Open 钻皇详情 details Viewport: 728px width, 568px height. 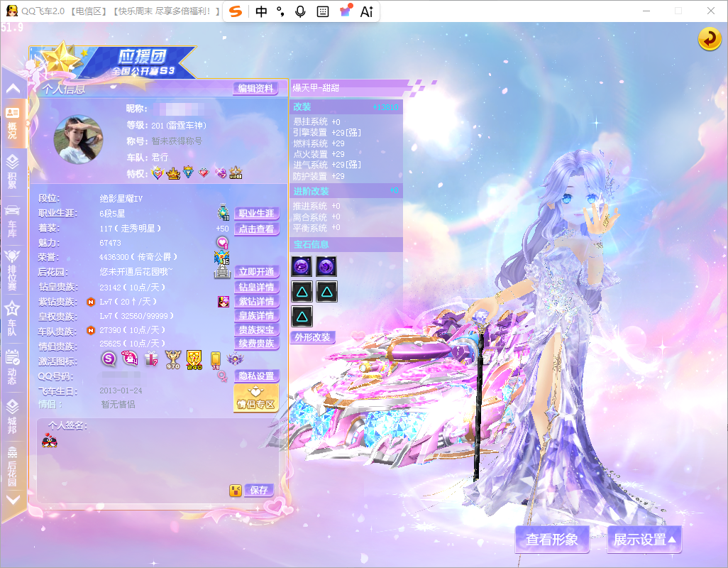256,287
